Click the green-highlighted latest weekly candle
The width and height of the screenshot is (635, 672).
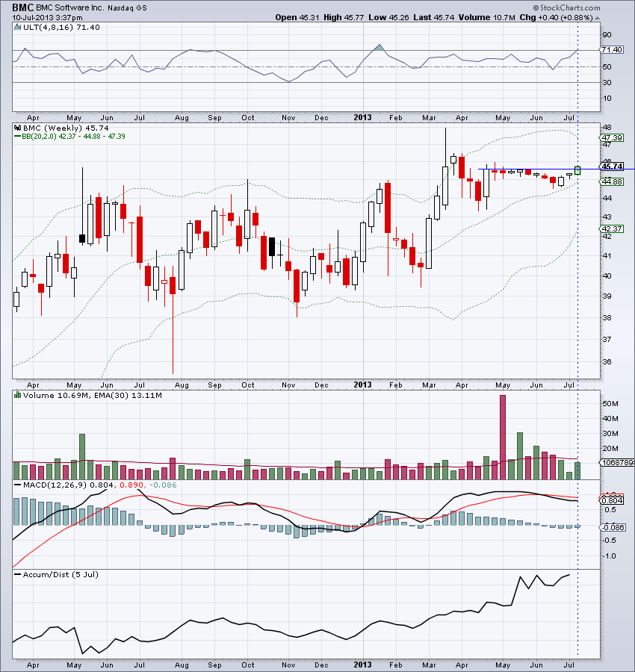[577, 170]
